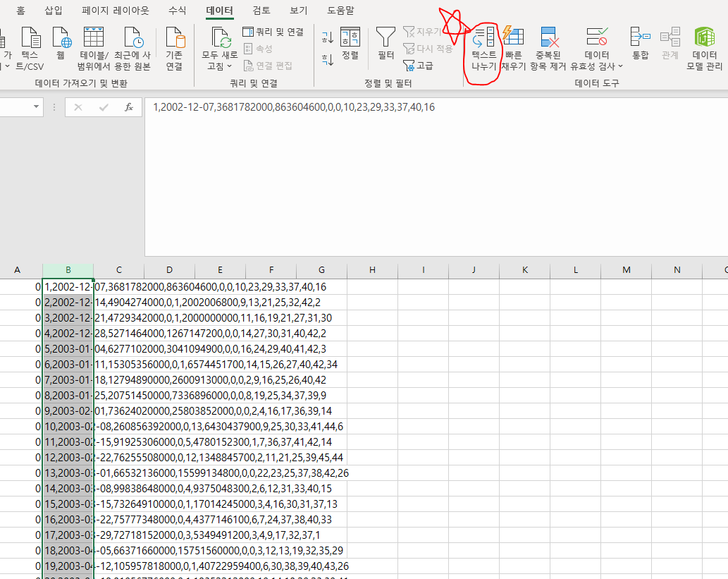Viewport: 728px width, 579px height.
Task: Select the 데이터 tab
Action: [220, 10]
